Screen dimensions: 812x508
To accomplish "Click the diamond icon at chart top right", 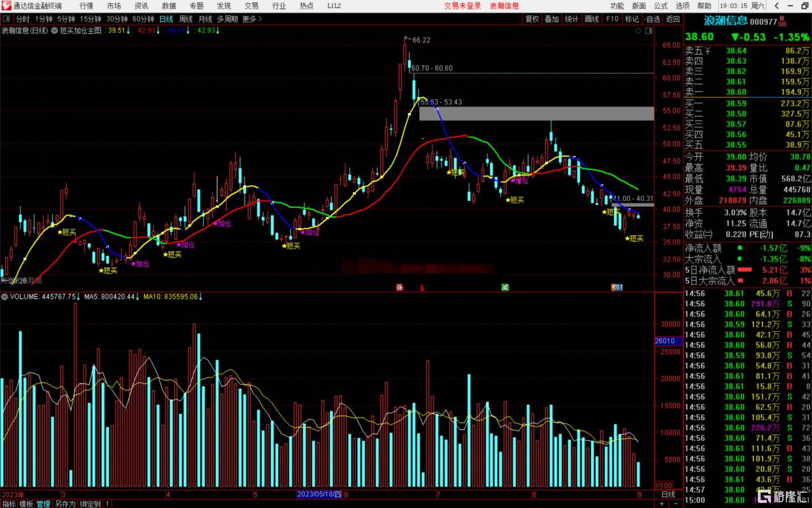I will pos(638,31).
